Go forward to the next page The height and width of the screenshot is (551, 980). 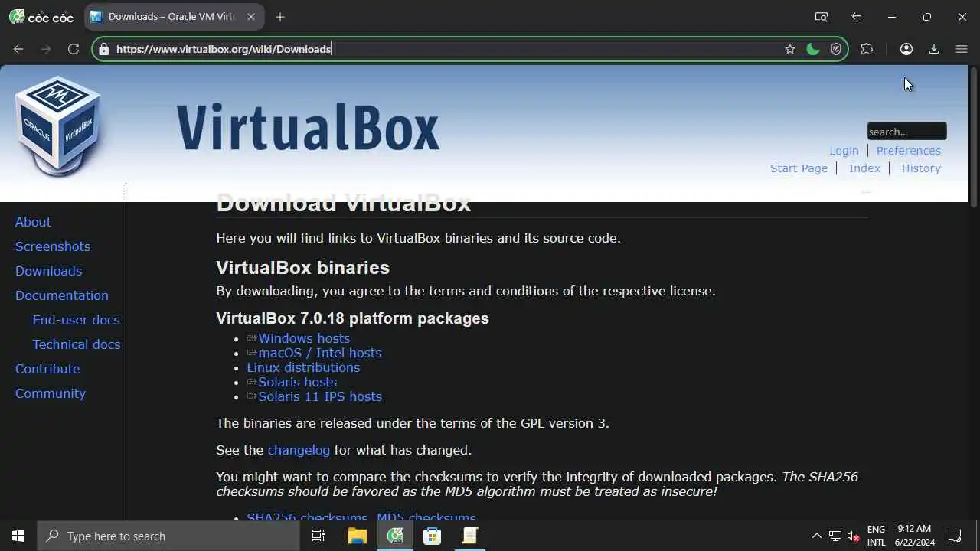(46, 49)
